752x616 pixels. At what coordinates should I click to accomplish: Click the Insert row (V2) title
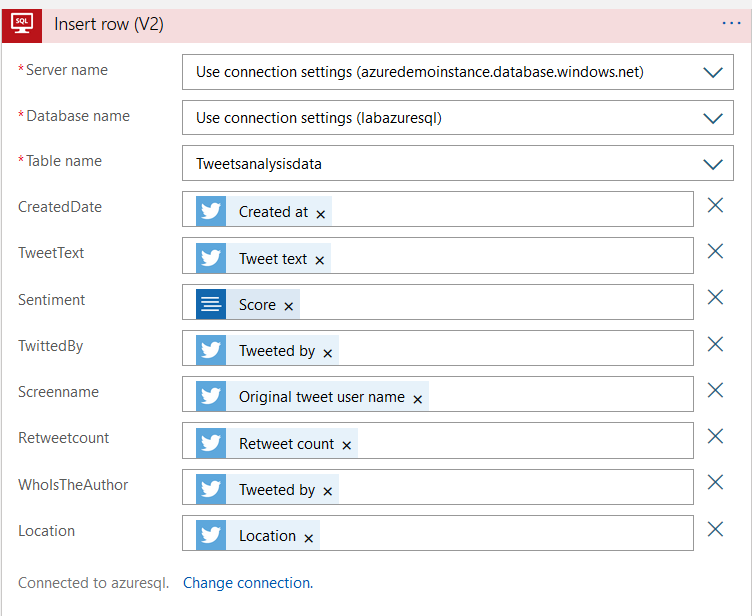[x=109, y=24]
